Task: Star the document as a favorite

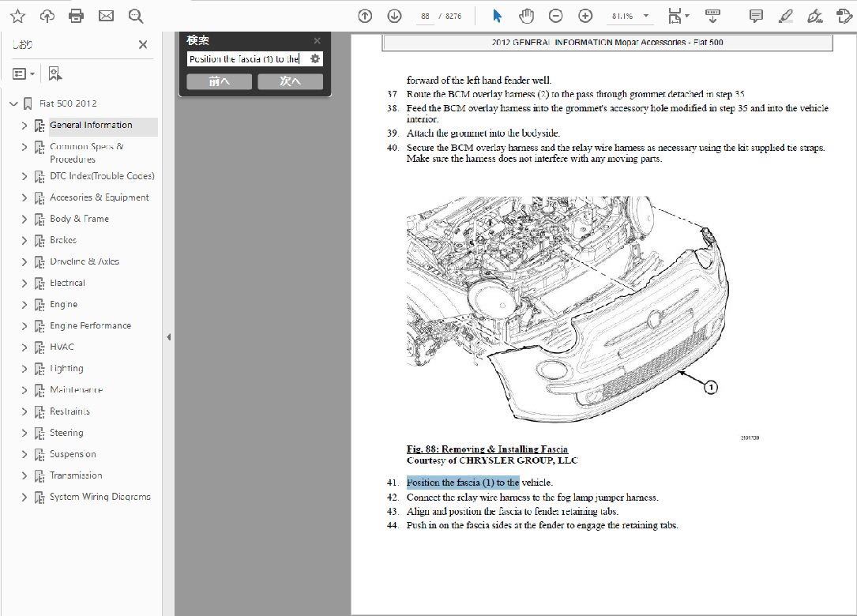Action: pyautogui.click(x=17, y=15)
